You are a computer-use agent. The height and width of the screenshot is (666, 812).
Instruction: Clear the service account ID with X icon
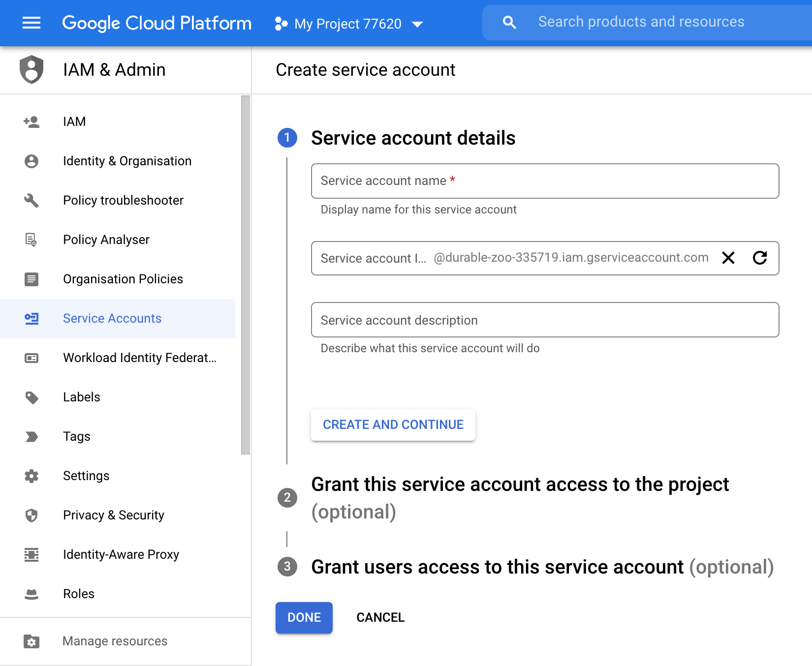coord(728,258)
